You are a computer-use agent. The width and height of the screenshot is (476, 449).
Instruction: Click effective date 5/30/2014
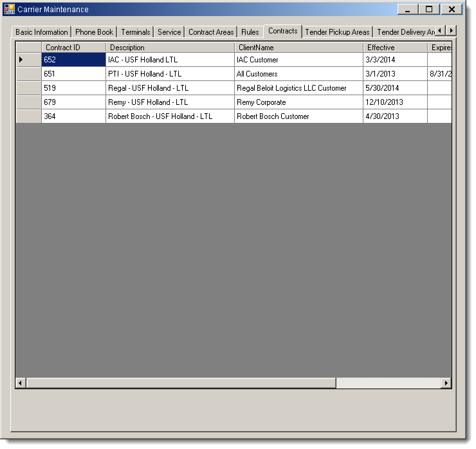(395, 88)
